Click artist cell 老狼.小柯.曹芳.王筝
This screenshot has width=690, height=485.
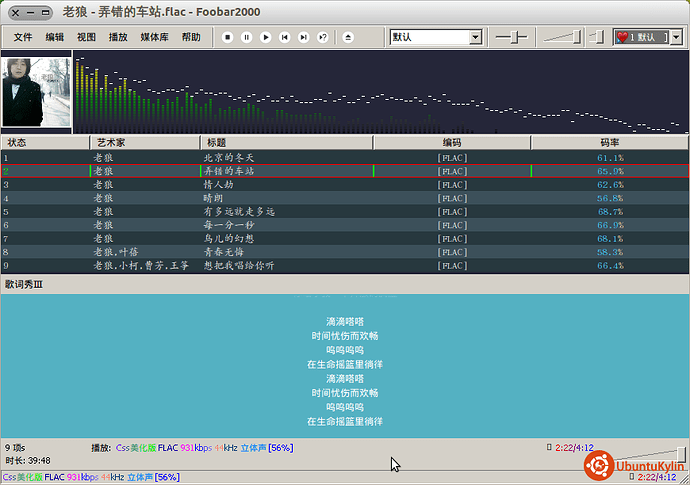pos(141,265)
